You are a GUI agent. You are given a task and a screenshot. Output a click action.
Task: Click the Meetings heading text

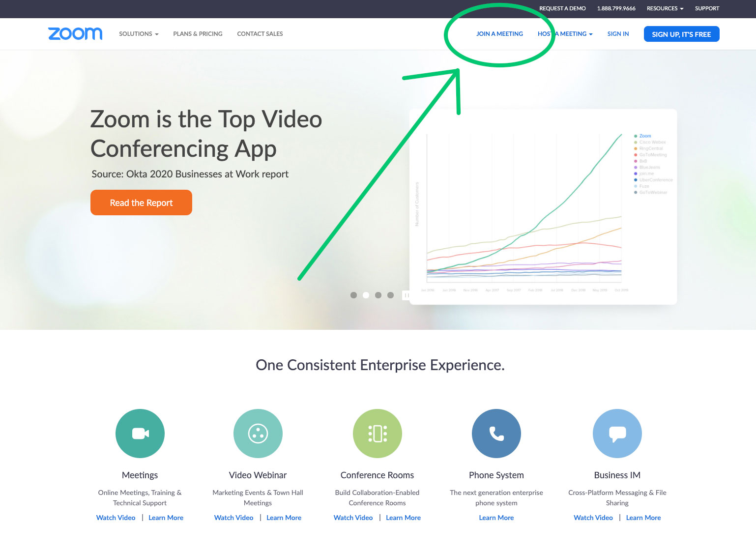click(140, 475)
